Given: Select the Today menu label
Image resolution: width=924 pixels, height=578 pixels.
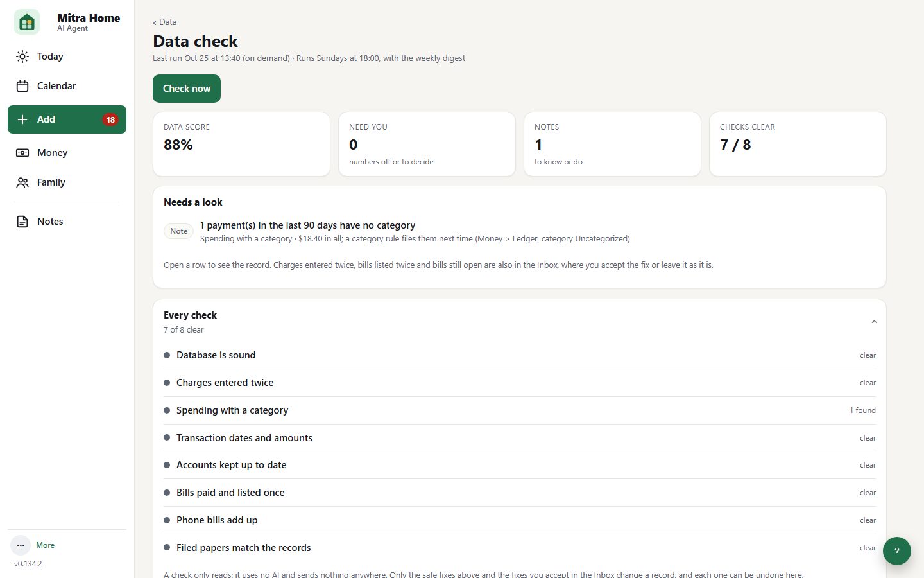Looking at the screenshot, I should (x=50, y=57).
